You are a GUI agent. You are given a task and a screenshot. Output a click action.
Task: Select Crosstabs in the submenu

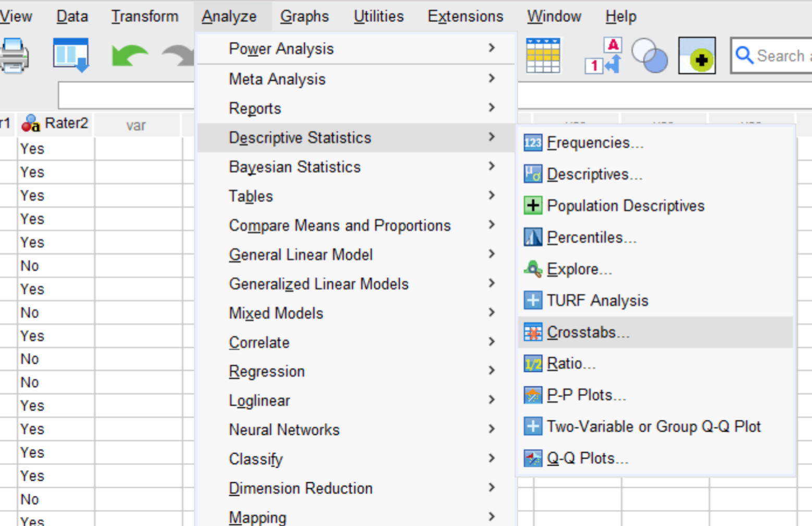[588, 332]
